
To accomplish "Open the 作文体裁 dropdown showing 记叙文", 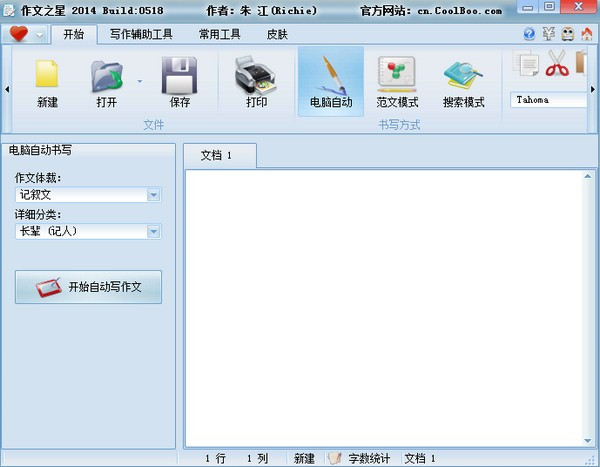I will point(88,194).
